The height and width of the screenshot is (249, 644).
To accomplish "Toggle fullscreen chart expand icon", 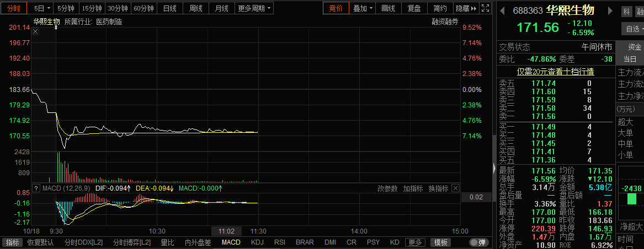I will coord(485,8).
